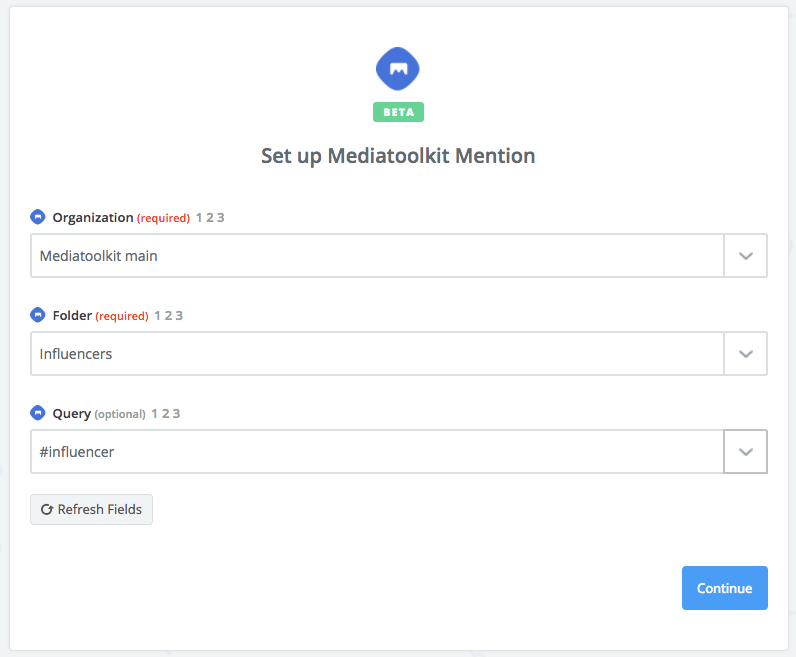Screen dimensions: 796x657
Task: Expand the Query dropdown arrow
Action: [745, 452]
